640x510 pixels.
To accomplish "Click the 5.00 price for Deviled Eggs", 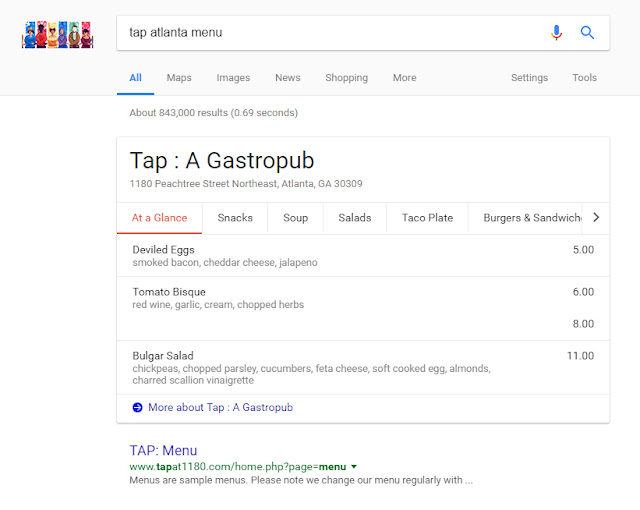I will tap(583, 250).
